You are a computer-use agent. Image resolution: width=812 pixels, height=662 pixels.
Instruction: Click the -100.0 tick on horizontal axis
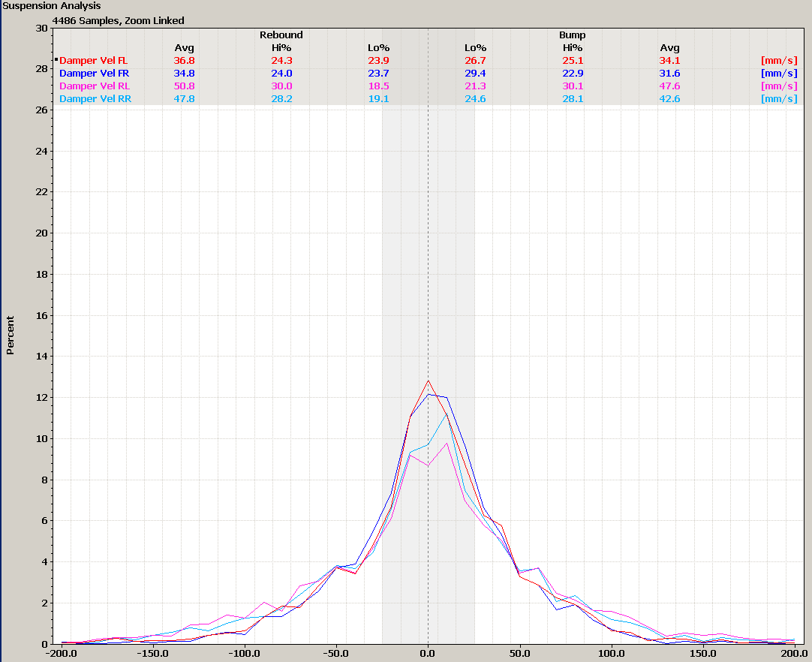(242, 654)
